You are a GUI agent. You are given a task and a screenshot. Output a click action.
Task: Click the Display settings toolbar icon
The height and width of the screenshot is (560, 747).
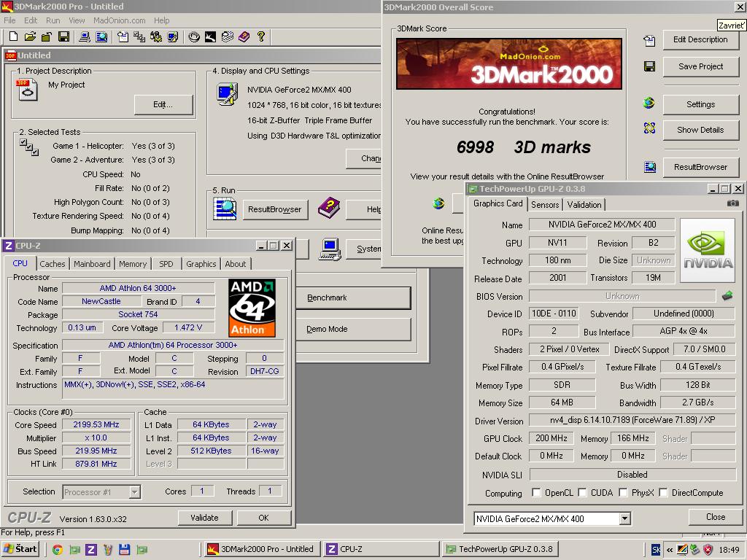pos(172,36)
